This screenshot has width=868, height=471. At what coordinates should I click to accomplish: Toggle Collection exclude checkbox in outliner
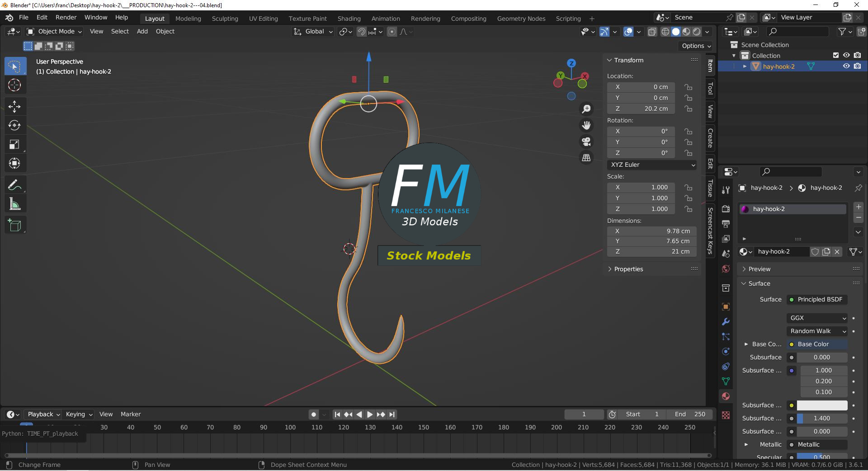[836, 55]
